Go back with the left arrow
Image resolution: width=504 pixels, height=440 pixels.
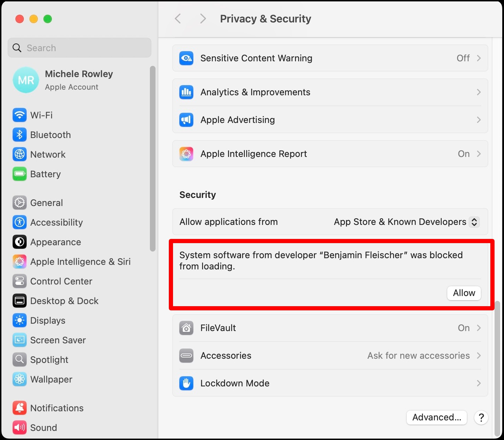pyautogui.click(x=178, y=19)
